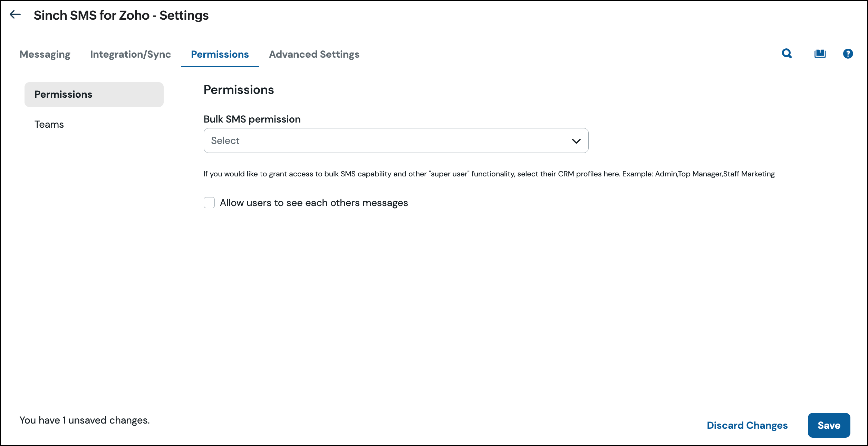Open the Advanced Settings tab
This screenshot has width=868, height=446.
314,54
